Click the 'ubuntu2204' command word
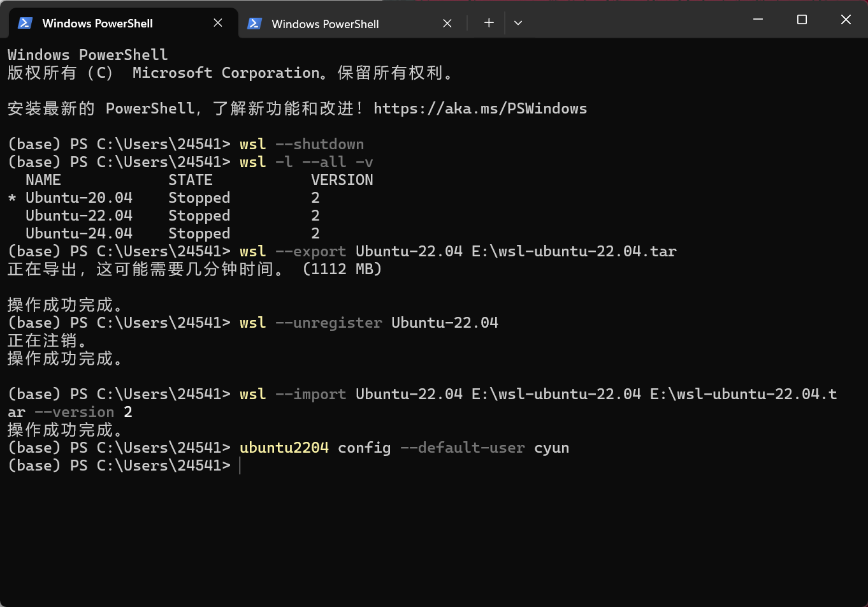This screenshot has width=868, height=607. click(284, 448)
